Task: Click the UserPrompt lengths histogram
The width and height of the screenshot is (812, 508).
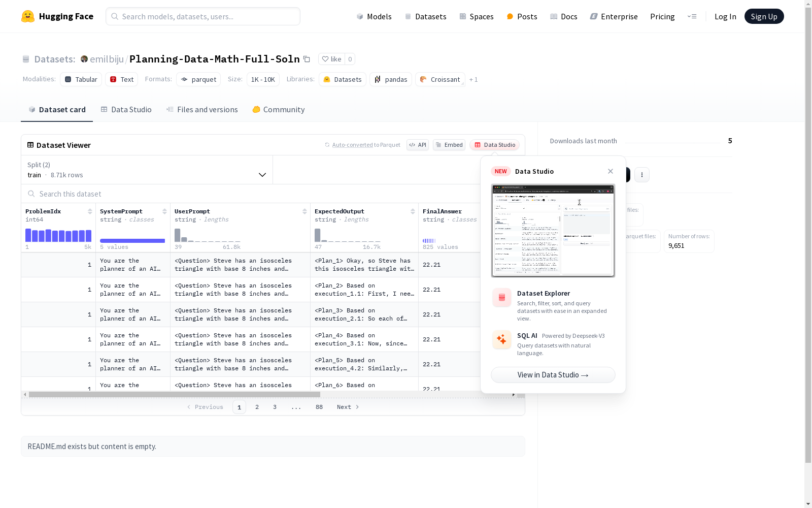Action: tap(208, 235)
